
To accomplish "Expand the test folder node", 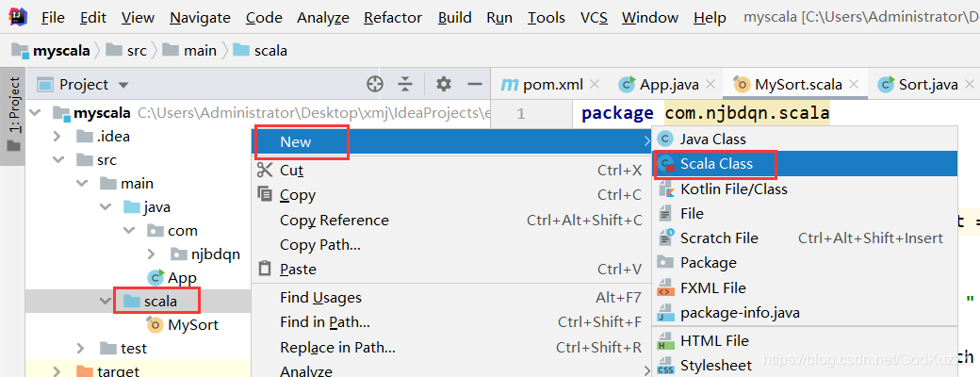I will pos(81,348).
